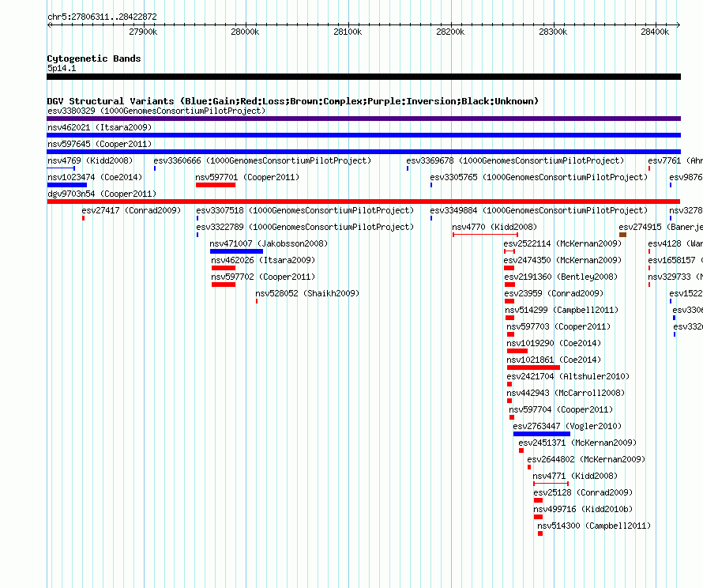The height and width of the screenshot is (588, 703).
Task: Click esv25128 (Conrad2009) label
Action: coord(583,492)
